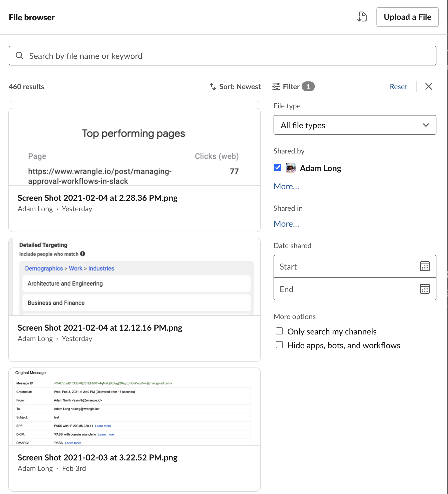The height and width of the screenshot is (494, 448).
Task: Open the Start date calendar icon
Action: [x=425, y=266]
